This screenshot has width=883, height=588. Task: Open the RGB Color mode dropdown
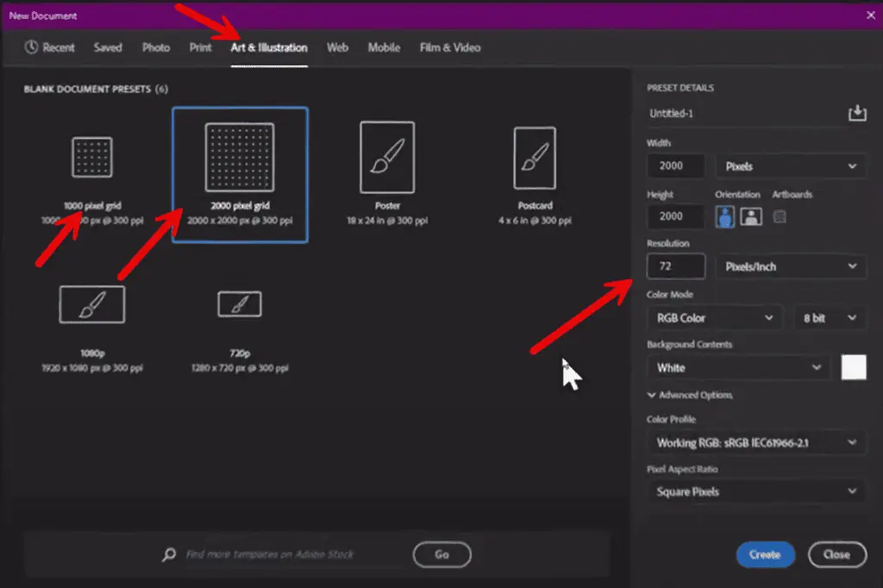(x=714, y=318)
